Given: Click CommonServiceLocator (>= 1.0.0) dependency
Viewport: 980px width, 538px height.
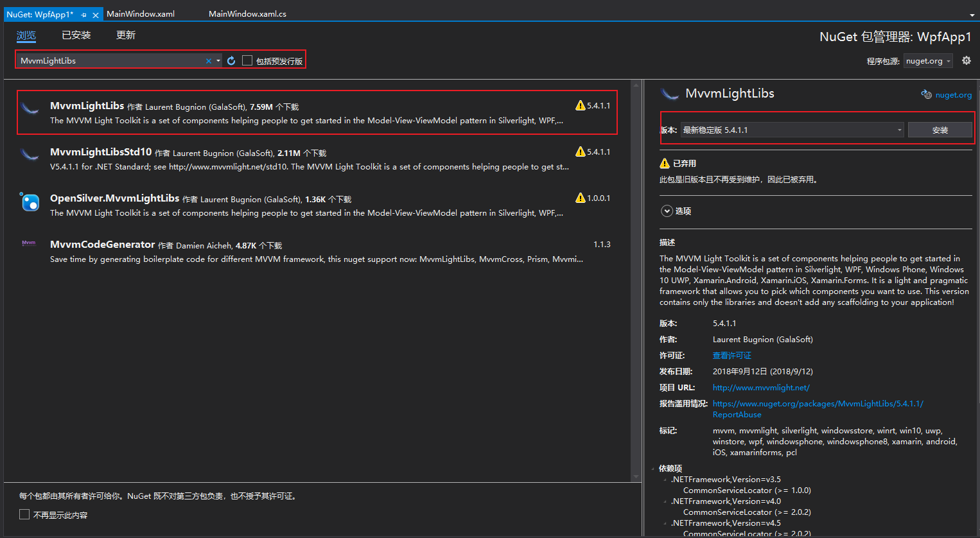Looking at the screenshot, I should coord(747,490).
